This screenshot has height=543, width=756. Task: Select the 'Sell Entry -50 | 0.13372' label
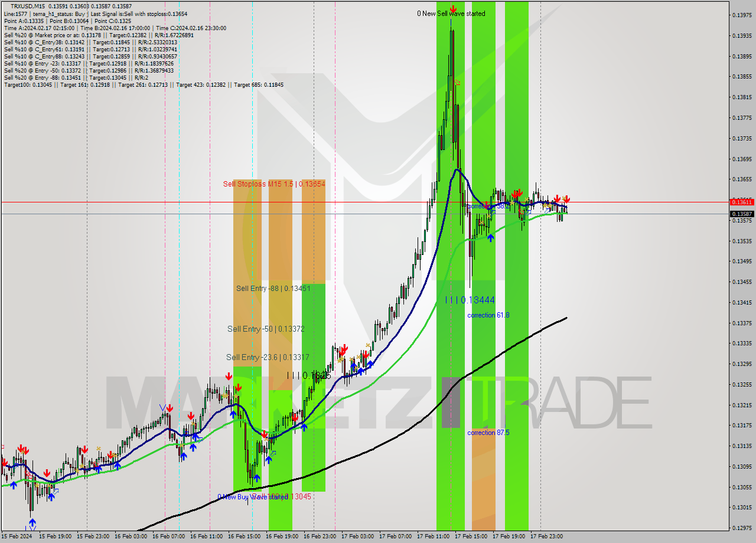point(266,329)
